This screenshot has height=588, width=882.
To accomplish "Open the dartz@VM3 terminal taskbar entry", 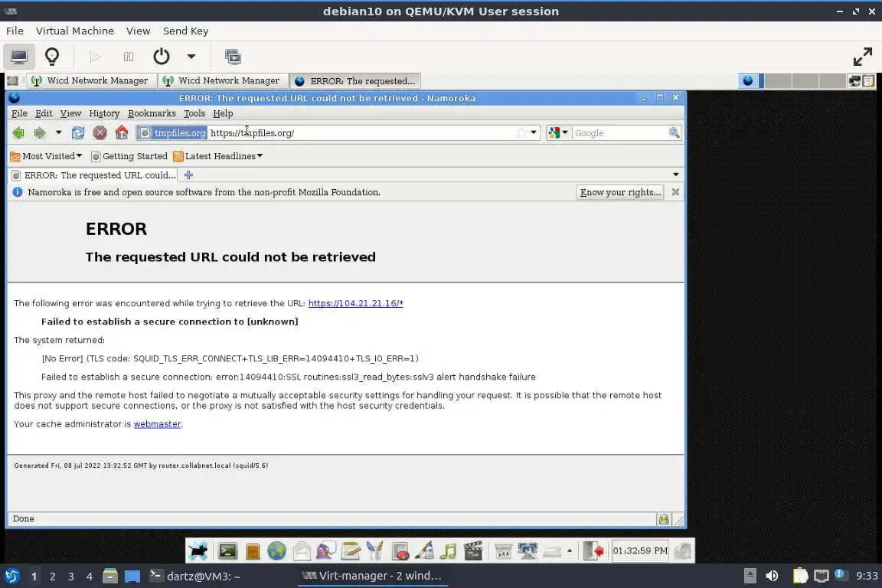I will (x=194, y=577).
